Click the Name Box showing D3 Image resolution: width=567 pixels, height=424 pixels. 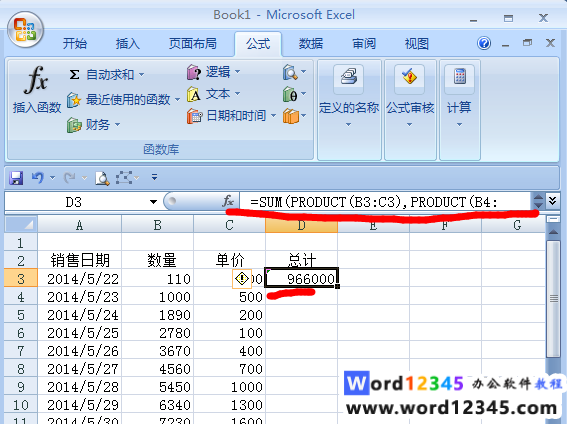point(74,202)
